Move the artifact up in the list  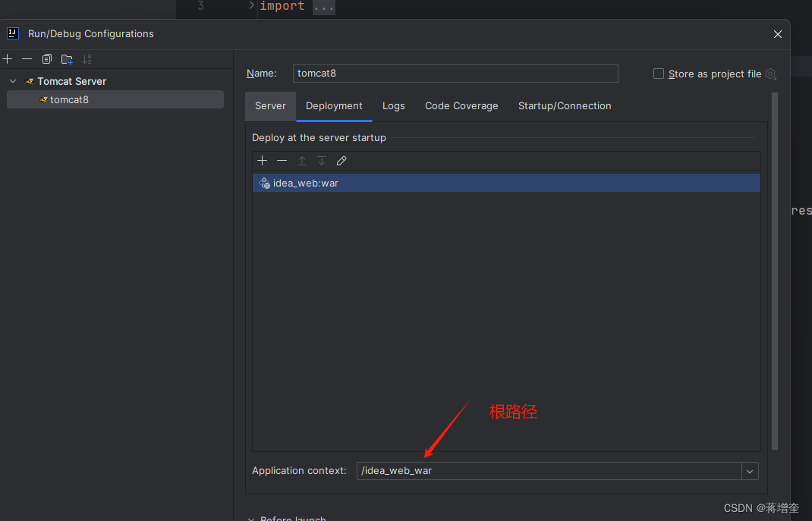tap(302, 161)
